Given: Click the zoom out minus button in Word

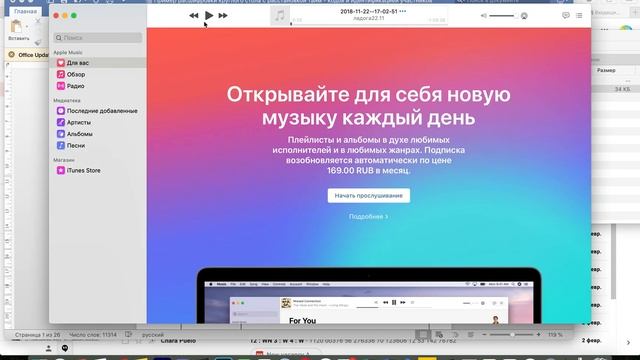Looking at the screenshot, I should pyautogui.click(x=484, y=335).
